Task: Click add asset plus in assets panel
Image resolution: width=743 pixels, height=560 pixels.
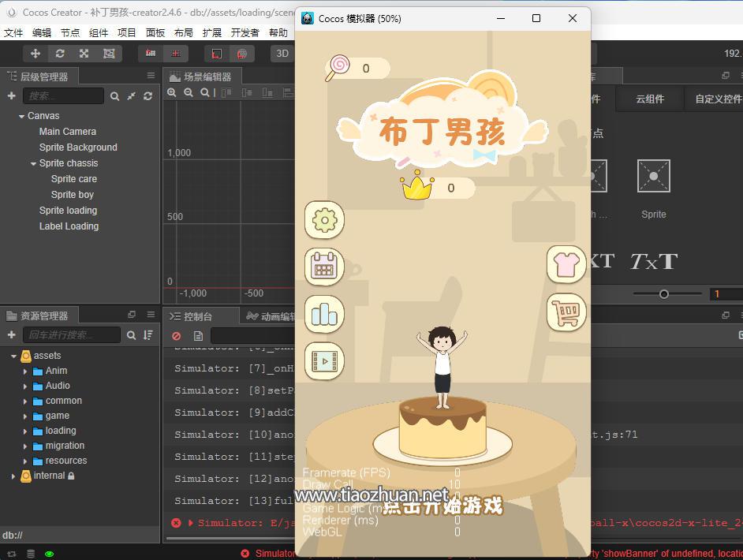Action: [x=11, y=335]
